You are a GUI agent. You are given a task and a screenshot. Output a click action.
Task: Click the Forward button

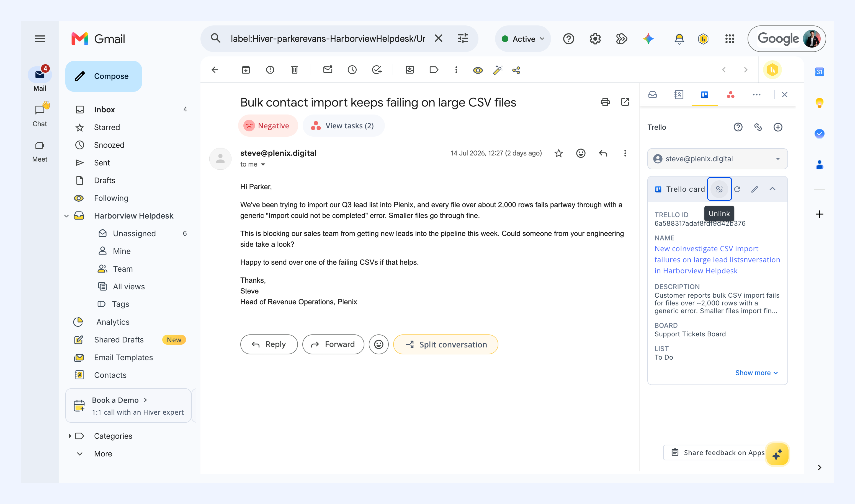click(333, 344)
